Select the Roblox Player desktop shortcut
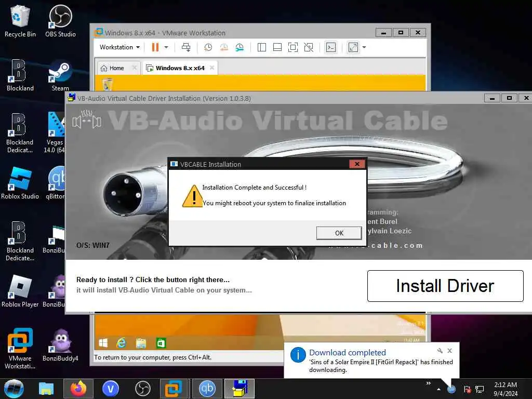Image resolution: width=532 pixels, height=399 pixels. [x=20, y=291]
